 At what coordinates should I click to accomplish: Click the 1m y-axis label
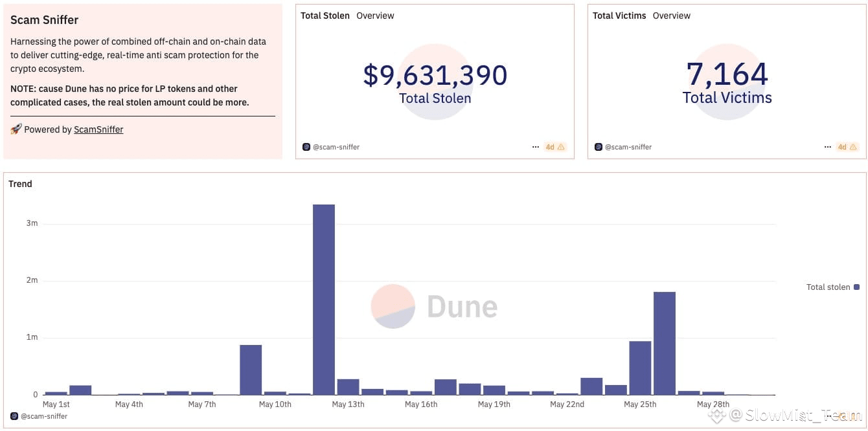coord(32,337)
